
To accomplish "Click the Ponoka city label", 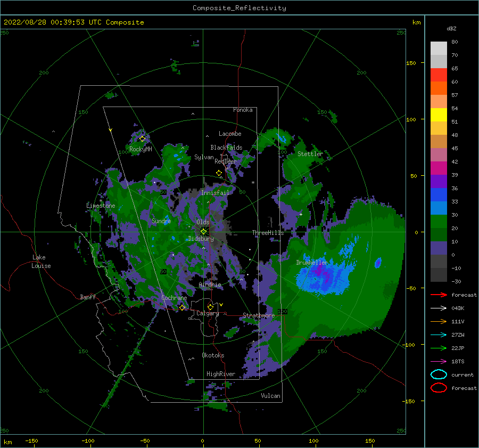I will [x=243, y=110].
